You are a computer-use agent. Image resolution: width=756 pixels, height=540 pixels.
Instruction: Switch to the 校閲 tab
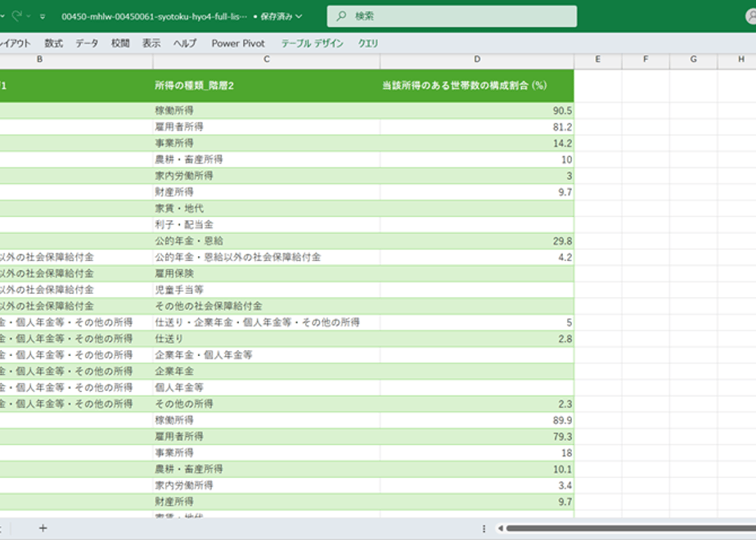tap(120, 43)
